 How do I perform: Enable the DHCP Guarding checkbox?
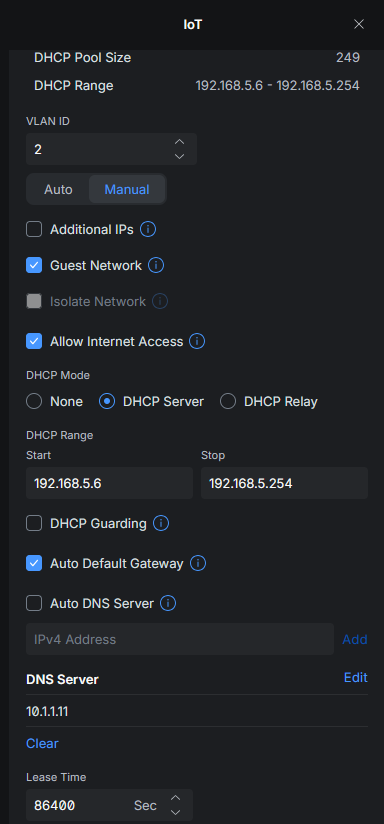[34, 523]
